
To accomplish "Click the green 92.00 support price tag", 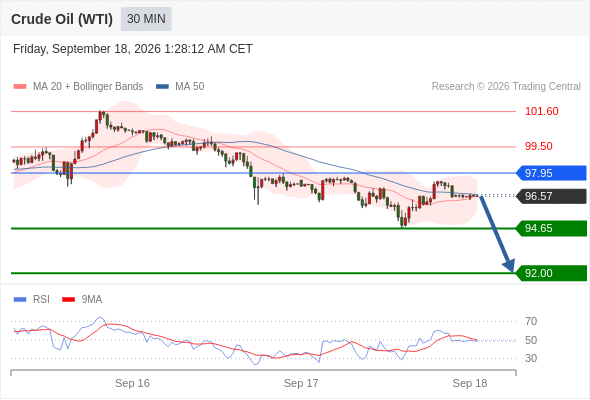I will pyautogui.click(x=551, y=273).
